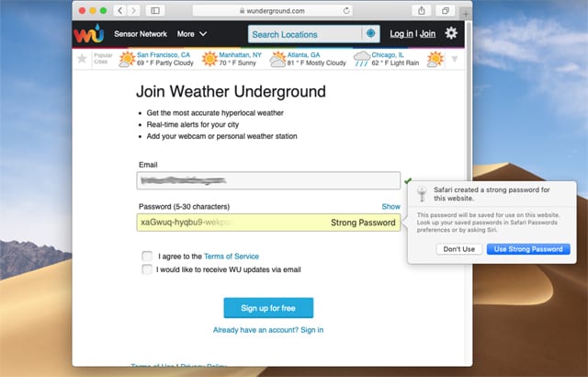Open the Sensor Network menu item
588x377 pixels.
coord(141,34)
